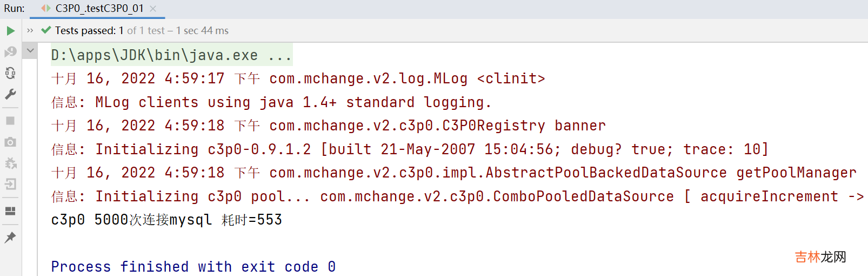Open the wrench settings icon
The image size is (868, 276).
pos(10,95)
